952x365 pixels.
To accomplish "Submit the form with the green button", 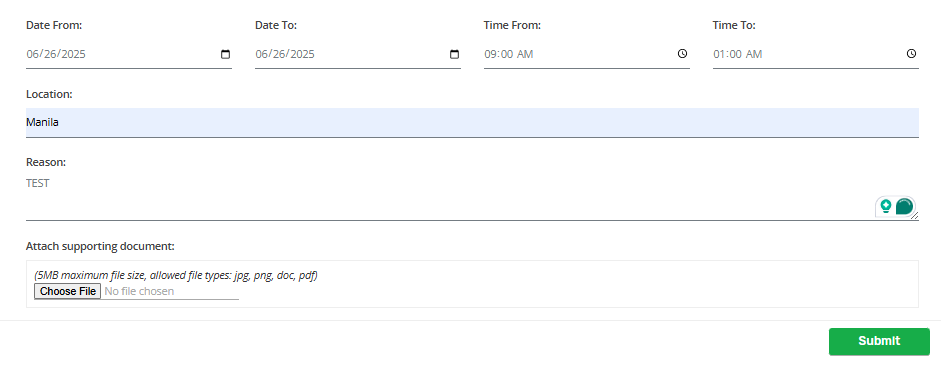I will pyautogui.click(x=879, y=341).
